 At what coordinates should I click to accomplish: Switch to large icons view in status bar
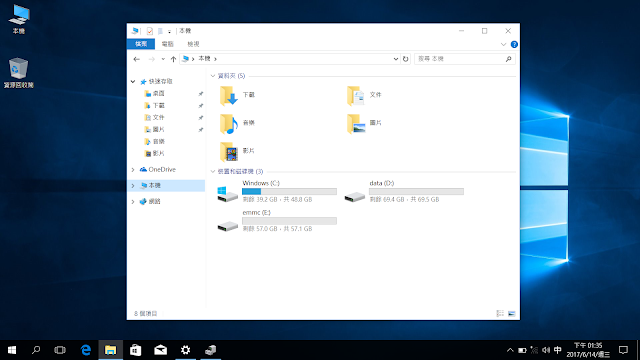511,313
